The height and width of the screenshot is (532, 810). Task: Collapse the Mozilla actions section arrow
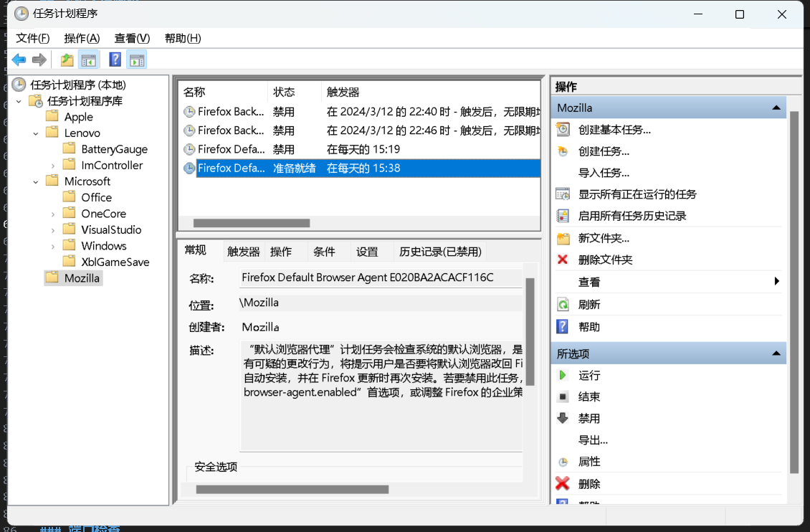(x=776, y=108)
